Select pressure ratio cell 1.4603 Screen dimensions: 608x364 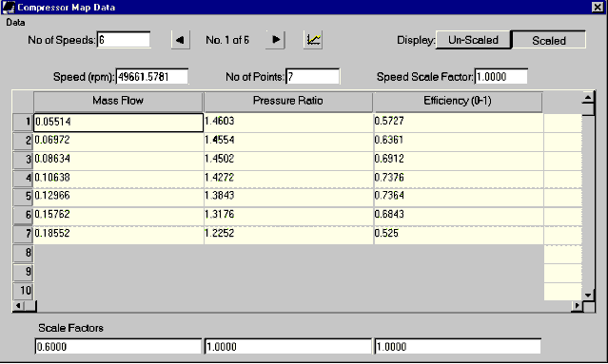click(289, 122)
